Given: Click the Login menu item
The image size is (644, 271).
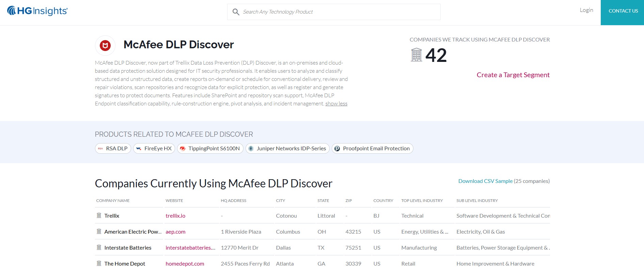Looking at the screenshot, I should (586, 10).
